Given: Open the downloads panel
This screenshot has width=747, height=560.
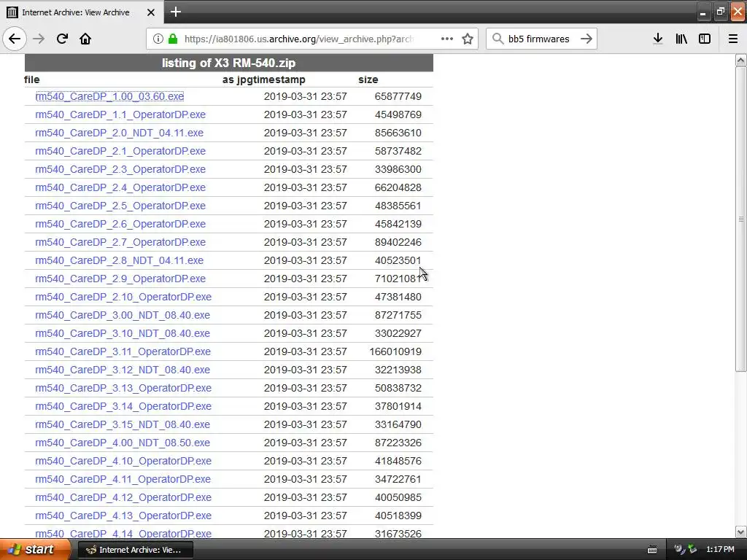Looking at the screenshot, I should pyautogui.click(x=658, y=39).
